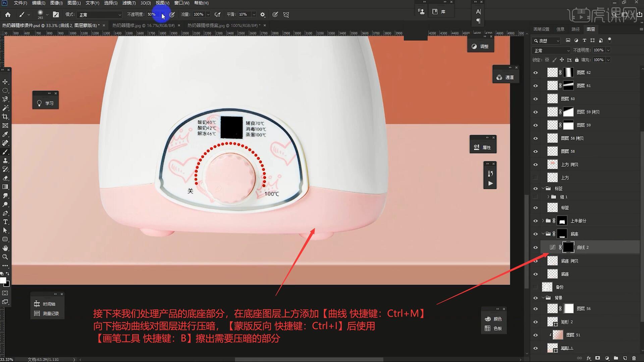This screenshot has width=644, height=362.
Task: Open the brush blend mode dropdown
Action: pos(100,15)
